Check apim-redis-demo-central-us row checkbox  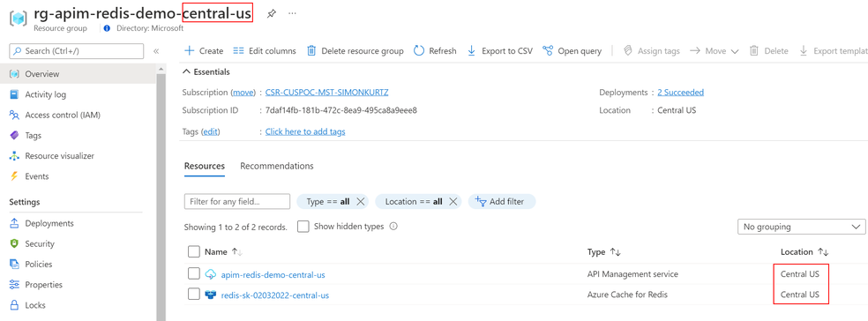point(194,273)
